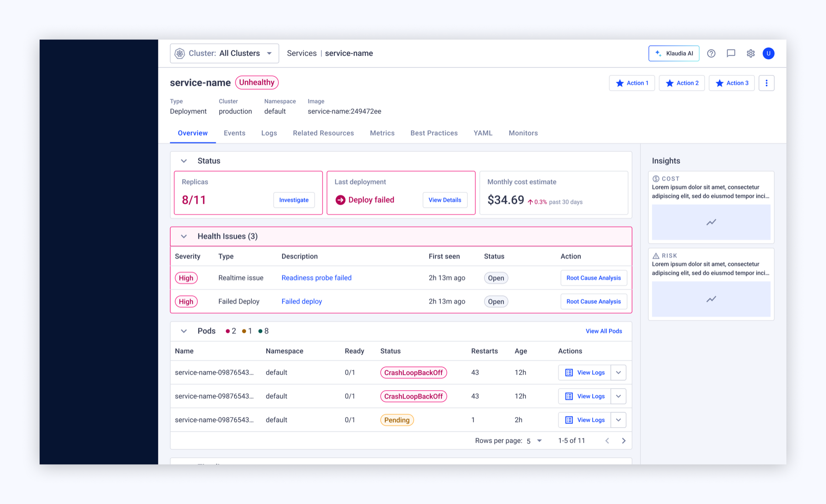Click the Severity column header
Image resolution: width=826 pixels, height=504 pixels.
[188, 256]
